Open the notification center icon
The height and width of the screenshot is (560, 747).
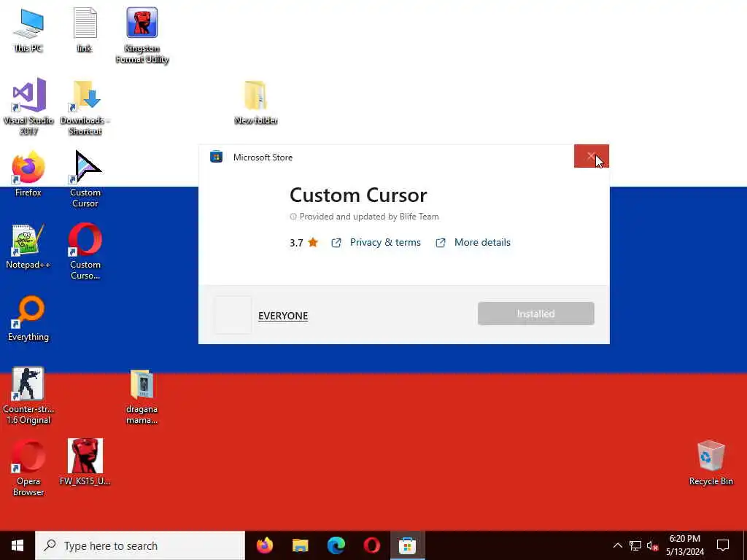pos(723,545)
